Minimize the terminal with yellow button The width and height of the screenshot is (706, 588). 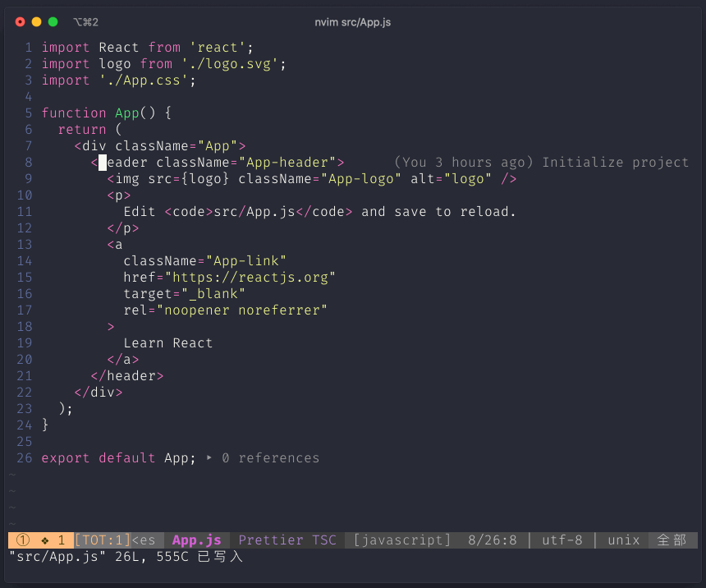click(x=36, y=22)
